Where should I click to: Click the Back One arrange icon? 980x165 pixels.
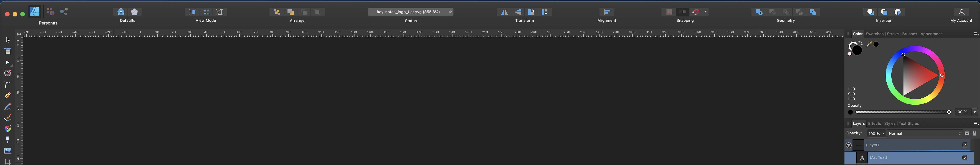pos(290,12)
